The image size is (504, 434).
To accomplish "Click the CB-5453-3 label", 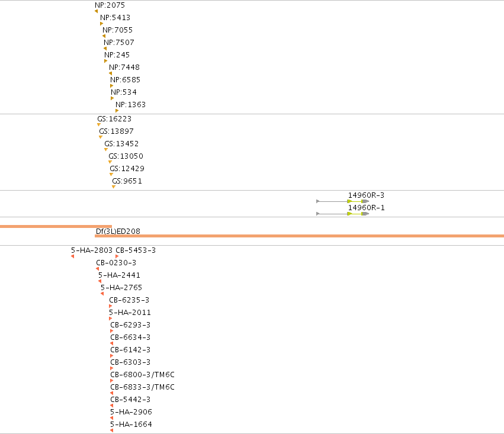I will coord(136,250).
